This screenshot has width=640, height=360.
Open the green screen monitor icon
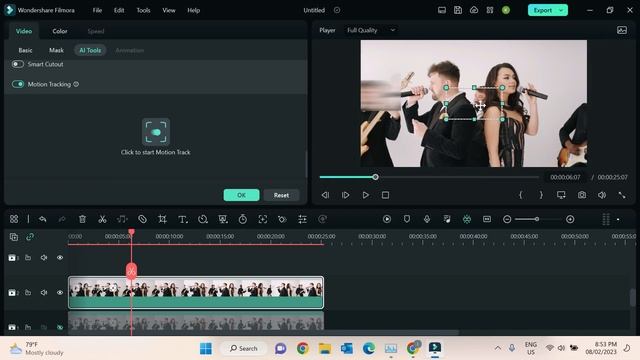[222, 219]
